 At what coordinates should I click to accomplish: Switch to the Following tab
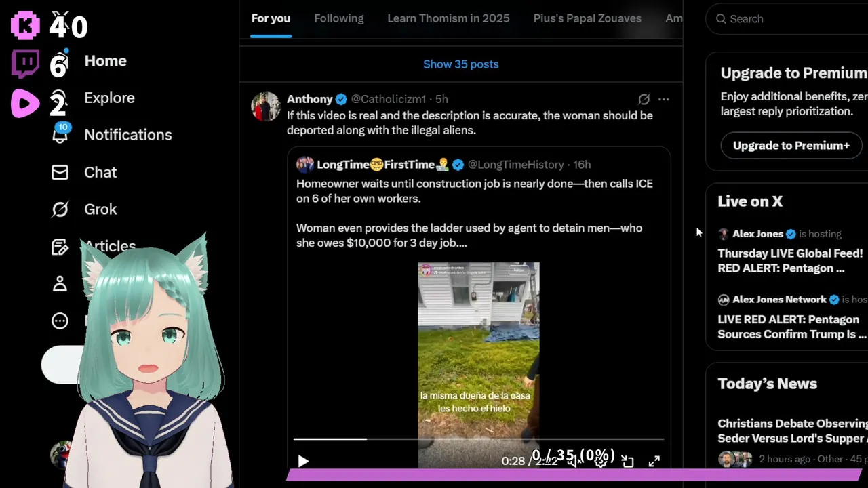tap(339, 18)
